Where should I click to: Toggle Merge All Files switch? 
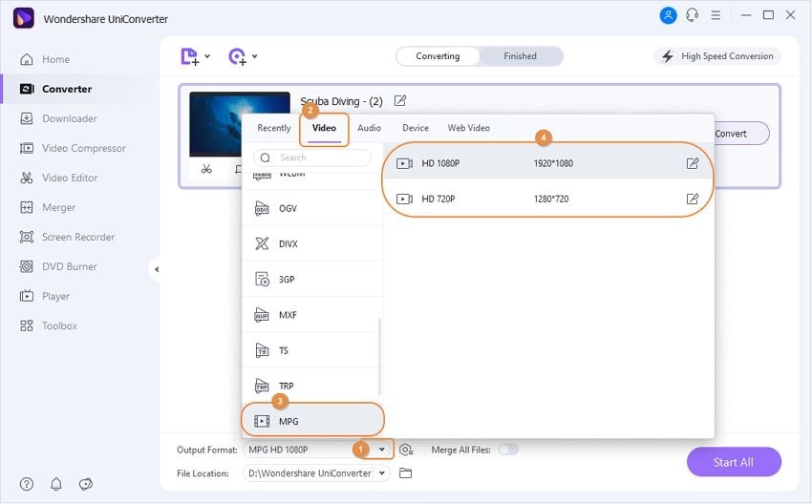pyautogui.click(x=508, y=450)
